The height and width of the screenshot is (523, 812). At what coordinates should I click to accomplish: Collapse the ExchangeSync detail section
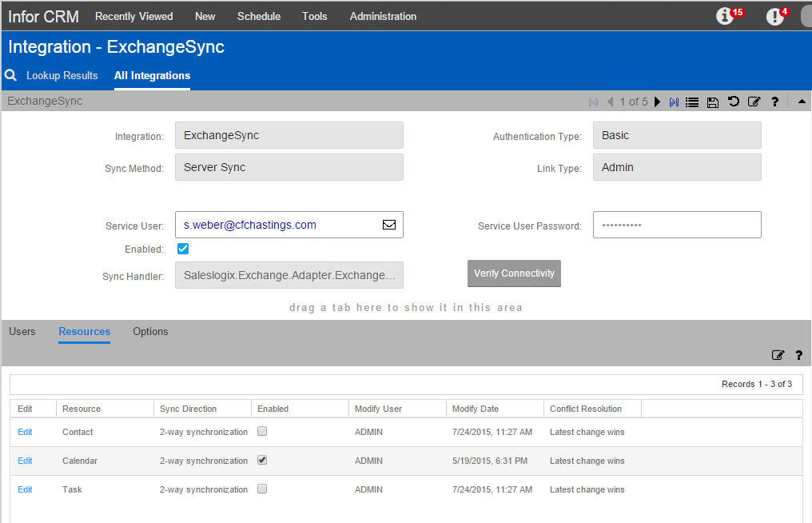(x=802, y=102)
